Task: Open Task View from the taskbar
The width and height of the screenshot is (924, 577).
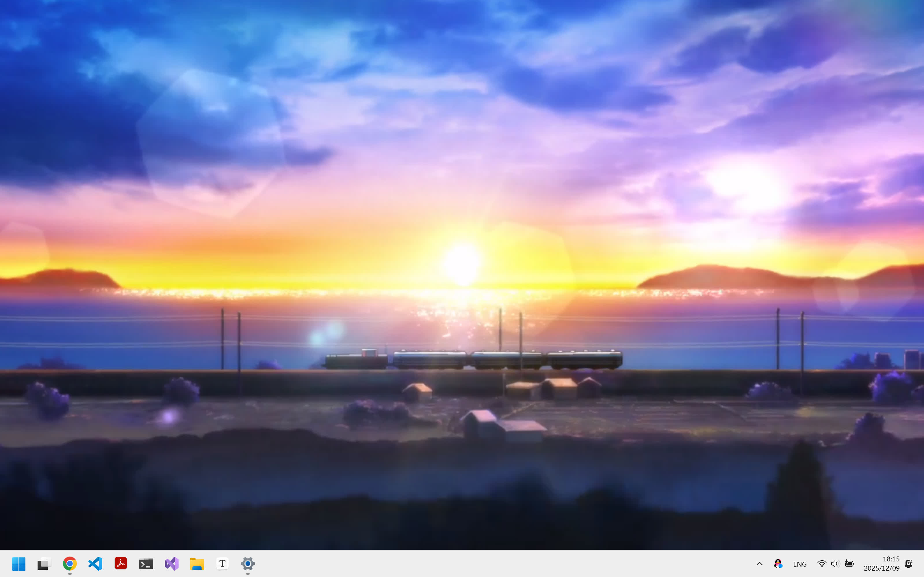Action: click(x=44, y=564)
